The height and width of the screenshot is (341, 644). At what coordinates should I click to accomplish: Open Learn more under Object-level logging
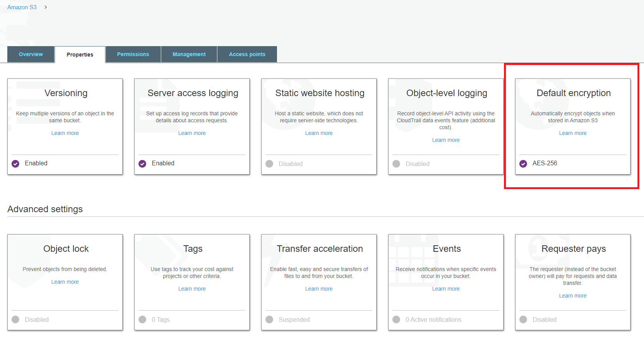tap(446, 140)
